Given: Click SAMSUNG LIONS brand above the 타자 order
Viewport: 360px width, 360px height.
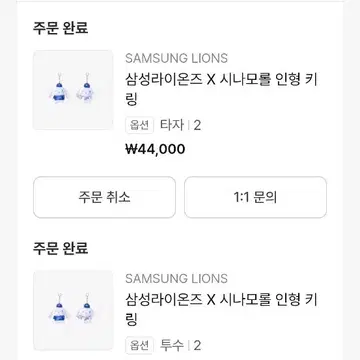Looking at the screenshot, I should click(176, 58).
